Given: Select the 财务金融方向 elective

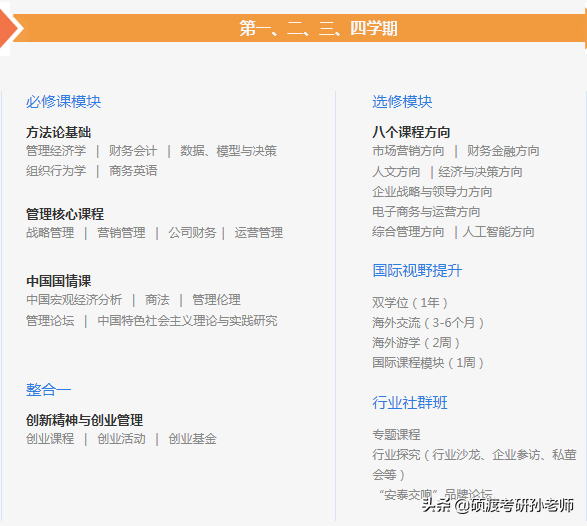Looking at the screenshot, I should 503,151.
